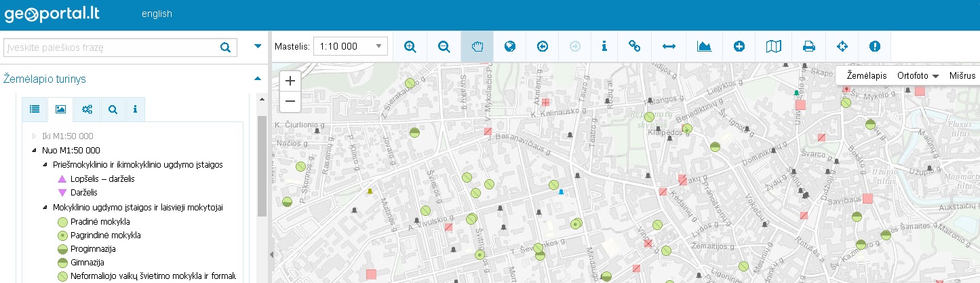Open the info tab in the content panel
Screen dimensions: 980x283
pyautogui.click(x=135, y=109)
